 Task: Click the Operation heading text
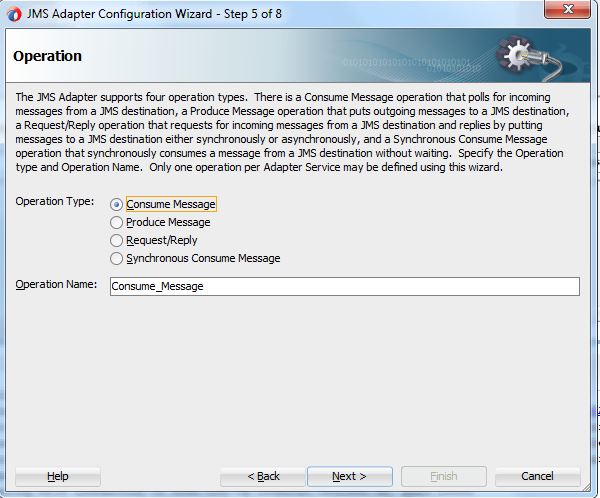point(47,56)
